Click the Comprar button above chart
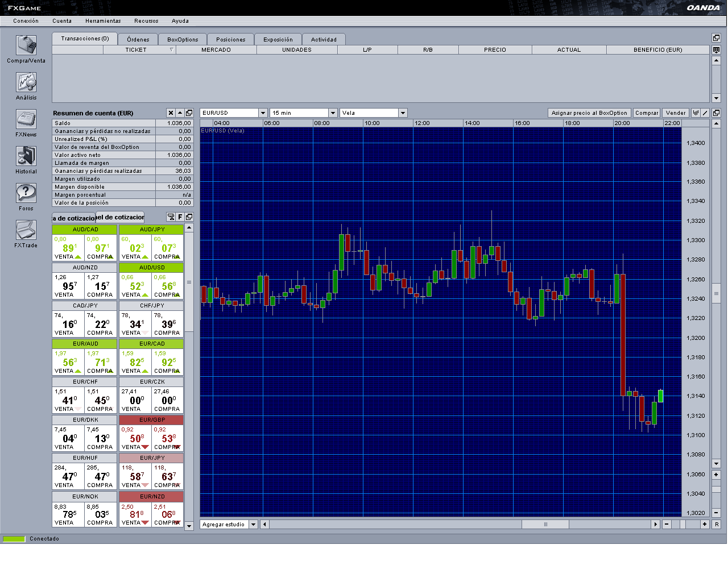Viewport: 728px width, 582px height. pyautogui.click(x=647, y=113)
